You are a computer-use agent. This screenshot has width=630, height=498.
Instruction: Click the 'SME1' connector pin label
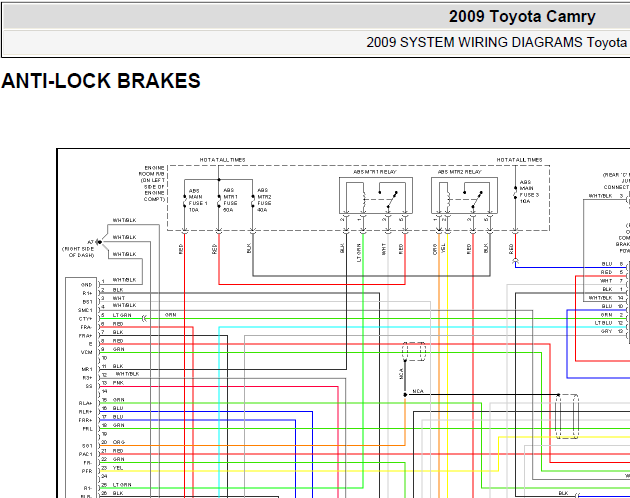(85, 310)
